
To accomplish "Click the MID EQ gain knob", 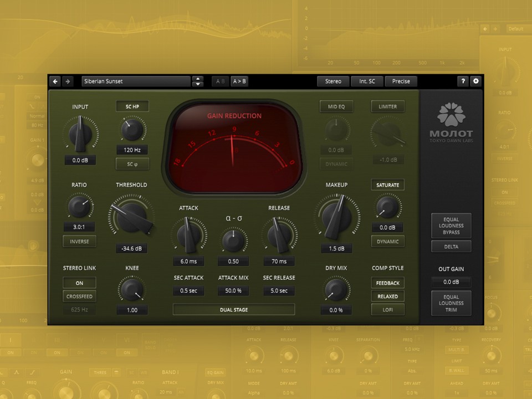I will (336, 130).
